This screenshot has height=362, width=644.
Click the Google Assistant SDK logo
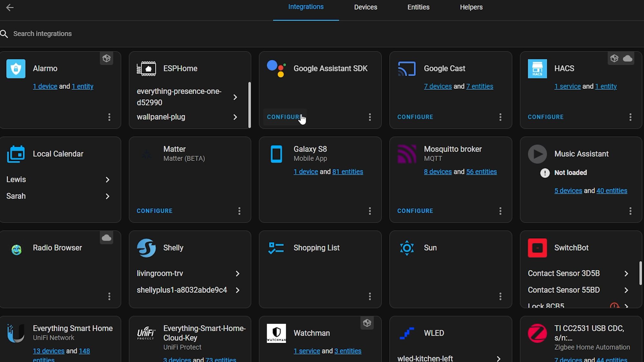click(x=276, y=69)
